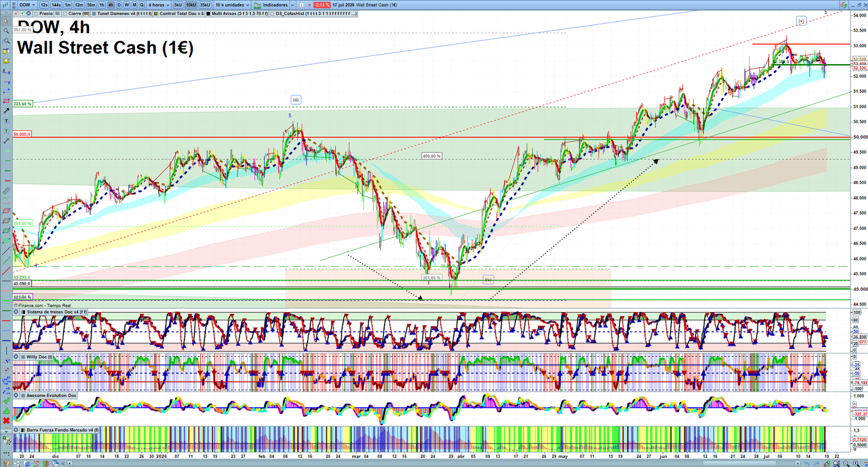Collapse the indicator bar with the top-left arrow
Screen dimensions: 868x467
6,14
